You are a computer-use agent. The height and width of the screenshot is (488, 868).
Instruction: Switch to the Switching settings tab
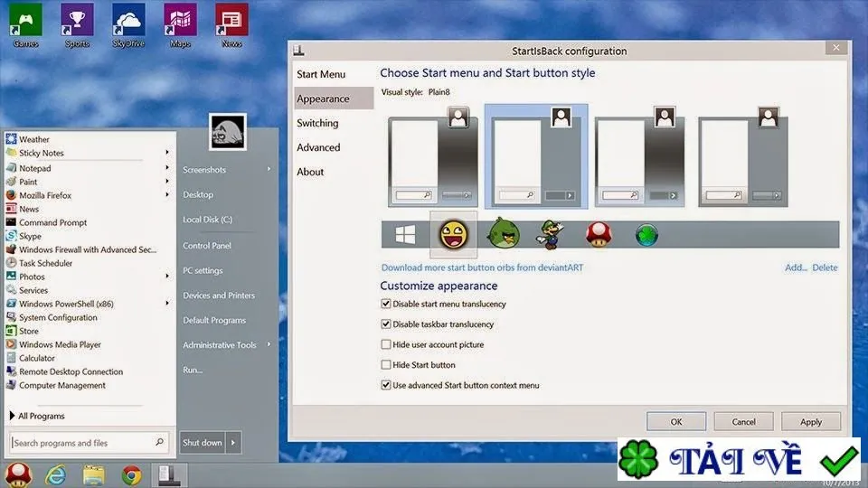tap(317, 123)
